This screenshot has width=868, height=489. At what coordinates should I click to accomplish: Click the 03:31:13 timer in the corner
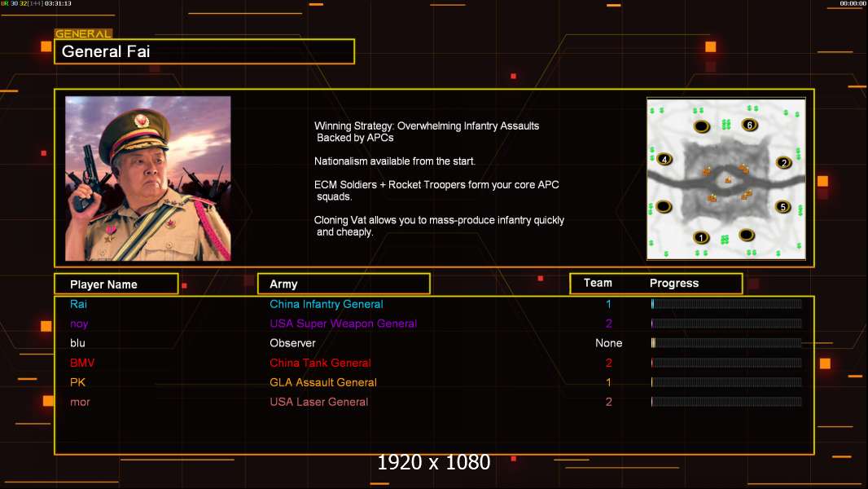pos(58,3)
